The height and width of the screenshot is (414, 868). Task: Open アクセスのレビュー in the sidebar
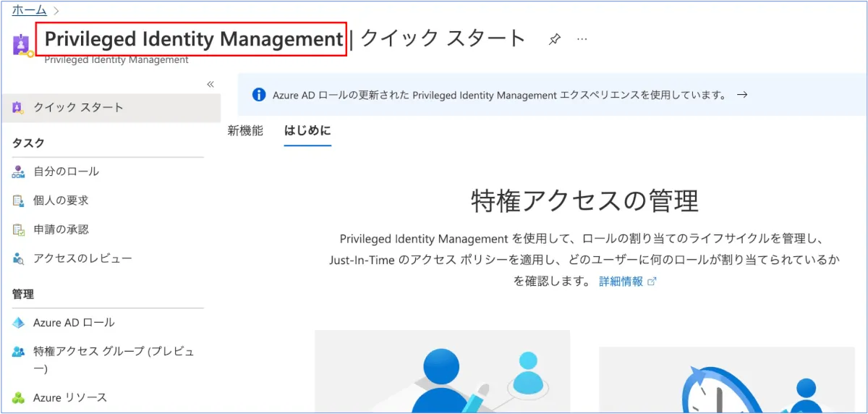point(82,258)
